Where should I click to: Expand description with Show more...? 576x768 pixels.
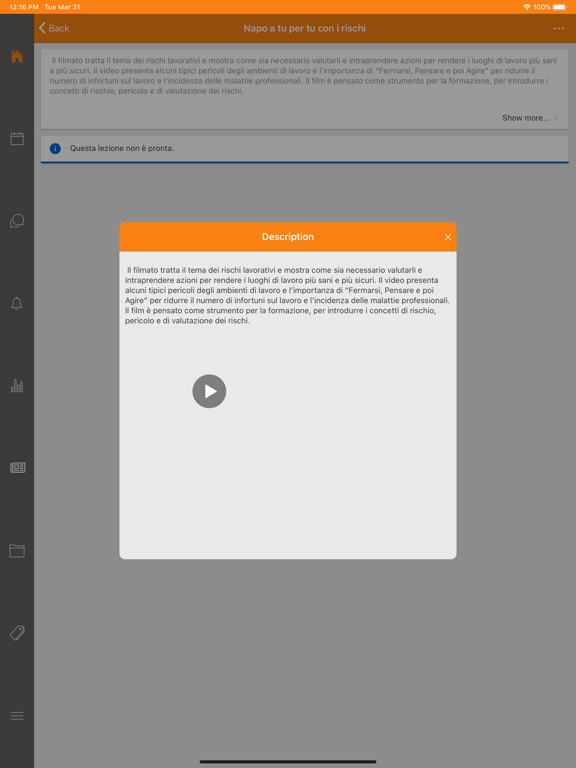pyautogui.click(x=529, y=118)
